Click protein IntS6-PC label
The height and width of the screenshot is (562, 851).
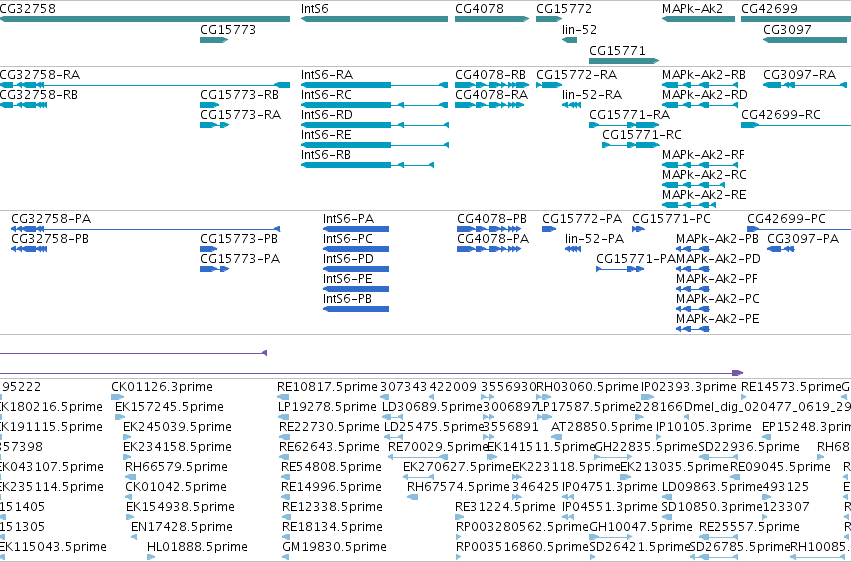(x=348, y=239)
